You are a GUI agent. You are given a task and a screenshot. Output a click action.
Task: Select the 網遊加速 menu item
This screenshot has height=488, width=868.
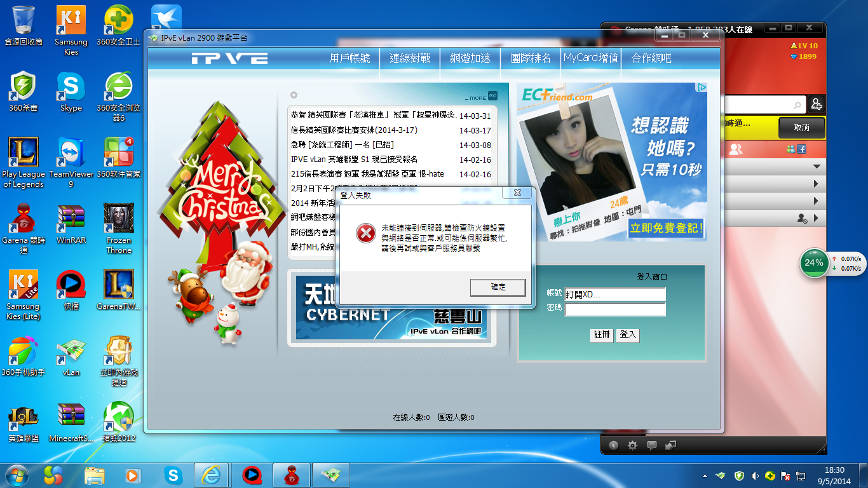[x=470, y=58]
